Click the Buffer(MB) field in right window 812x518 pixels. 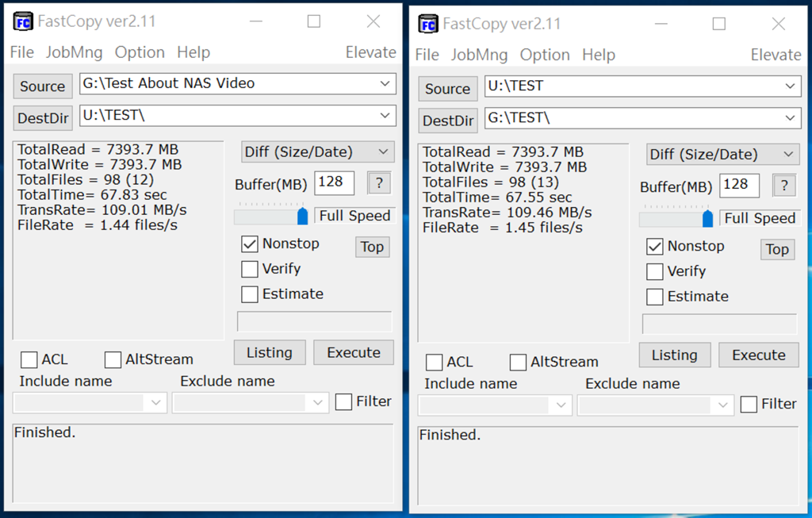(739, 186)
